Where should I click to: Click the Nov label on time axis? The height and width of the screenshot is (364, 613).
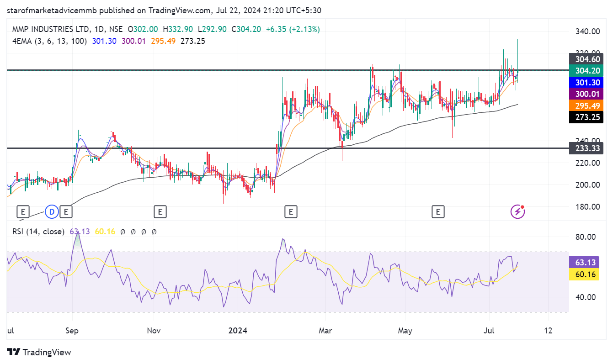(x=154, y=330)
